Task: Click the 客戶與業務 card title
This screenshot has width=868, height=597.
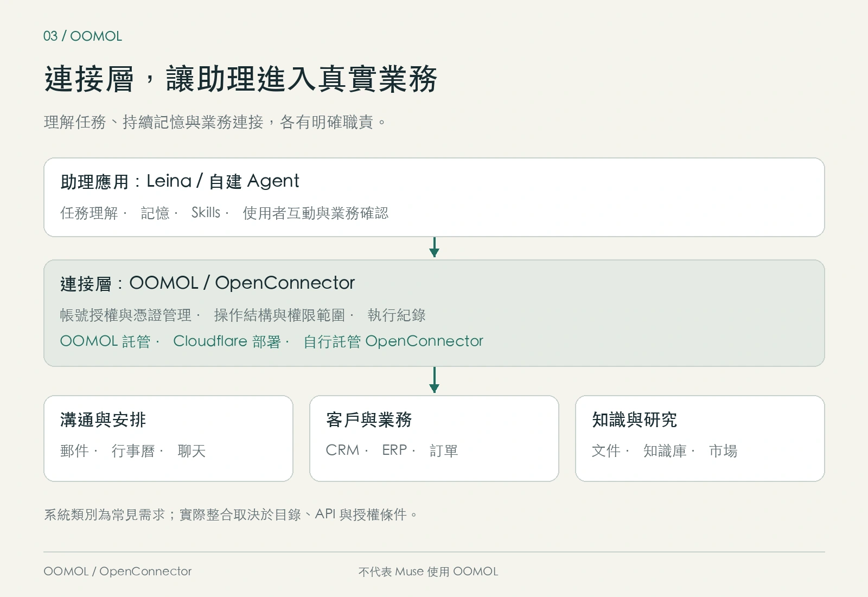Action: [x=369, y=420]
